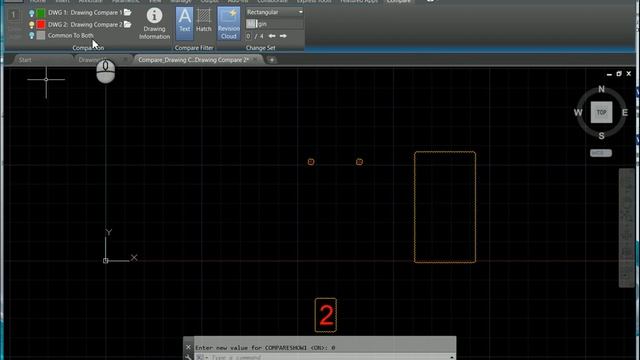Restore the drawing viewport window

tap(619, 74)
